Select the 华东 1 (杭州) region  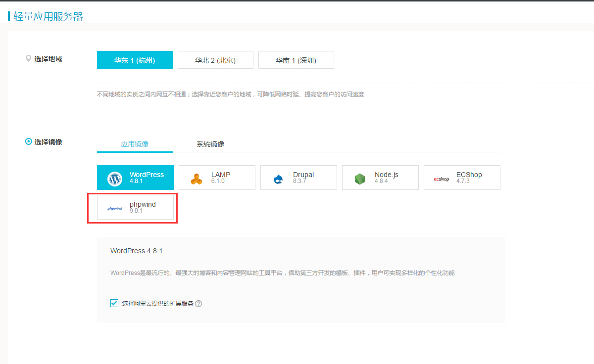[x=135, y=60]
